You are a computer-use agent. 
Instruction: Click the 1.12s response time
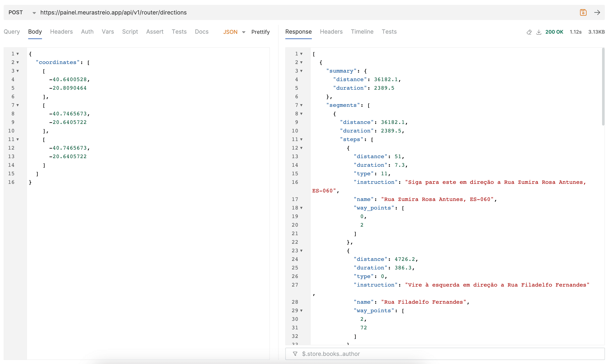(x=575, y=32)
